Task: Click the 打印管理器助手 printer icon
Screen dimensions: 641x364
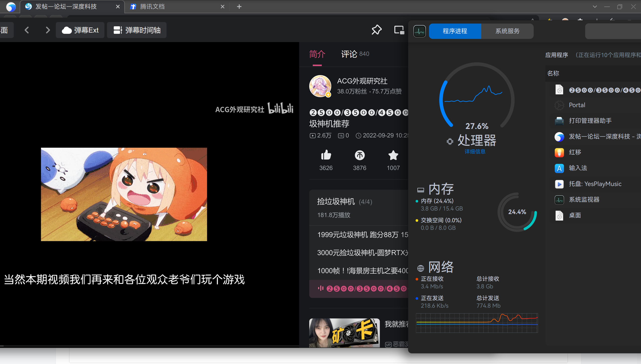Action: [x=559, y=121]
